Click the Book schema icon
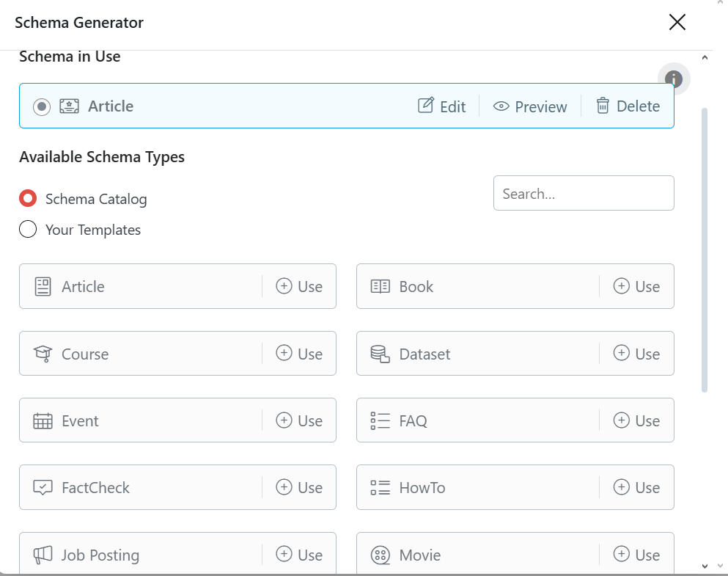 (380, 287)
